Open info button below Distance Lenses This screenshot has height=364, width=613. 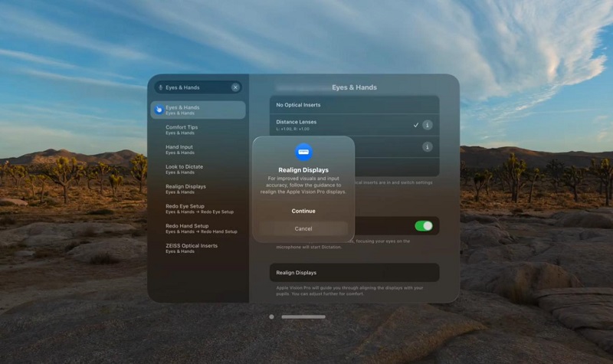pos(427,146)
